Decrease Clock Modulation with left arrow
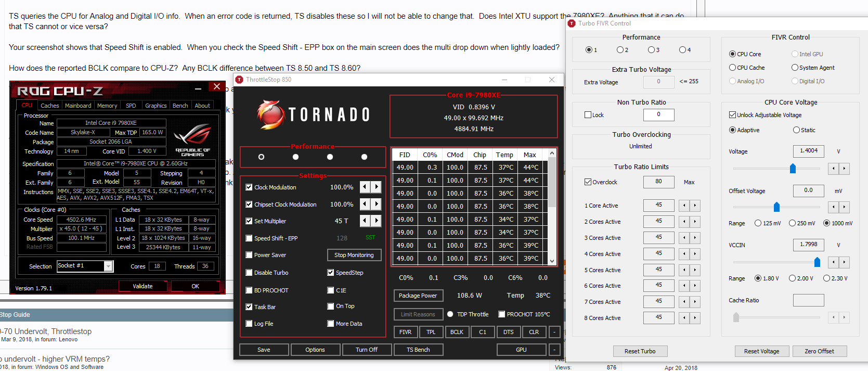 tap(365, 187)
